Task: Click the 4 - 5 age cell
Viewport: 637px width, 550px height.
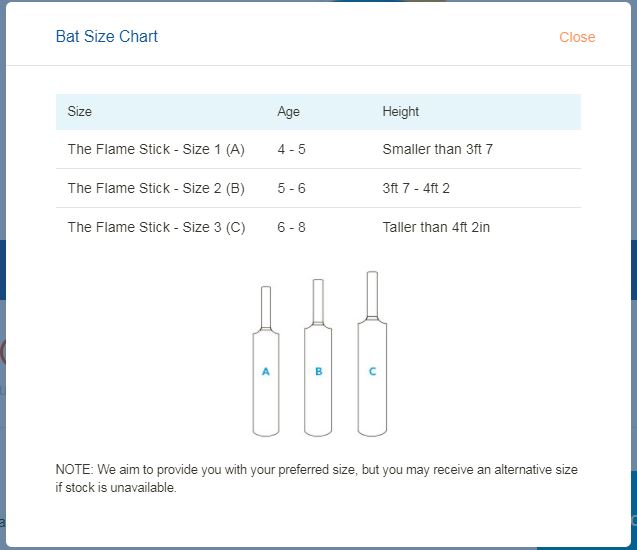Action: pyautogui.click(x=291, y=150)
